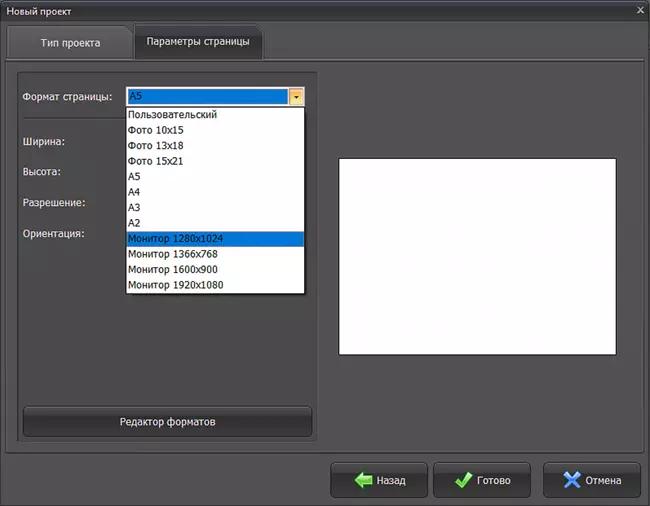Click the Ширина label
Screen dimensions: 650x506
tap(44, 142)
